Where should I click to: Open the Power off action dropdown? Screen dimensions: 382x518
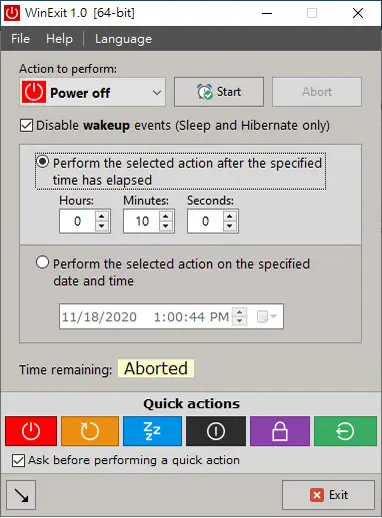tap(92, 92)
